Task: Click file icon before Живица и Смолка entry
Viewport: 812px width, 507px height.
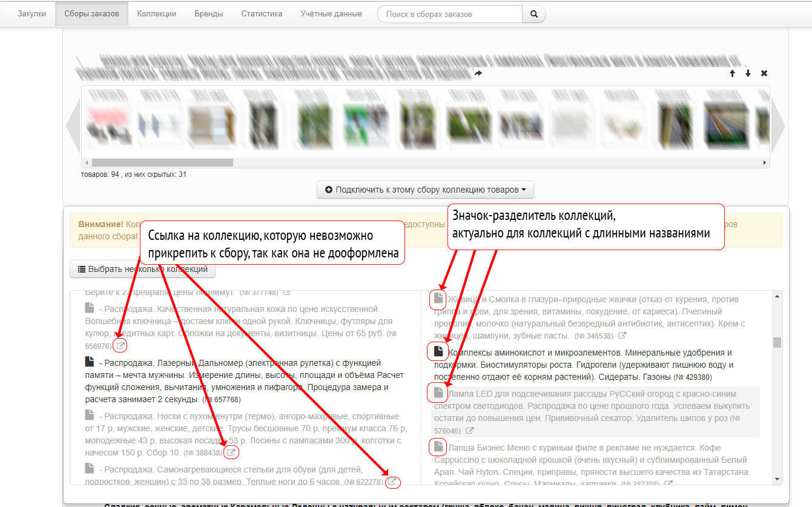Action: 438,298
